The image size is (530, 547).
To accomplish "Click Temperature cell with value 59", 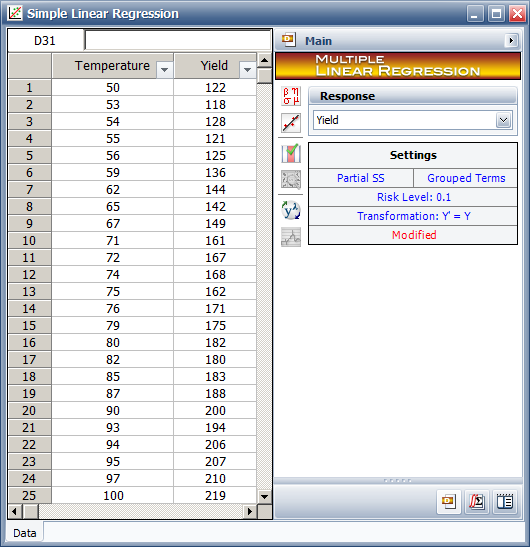I will [x=113, y=173].
